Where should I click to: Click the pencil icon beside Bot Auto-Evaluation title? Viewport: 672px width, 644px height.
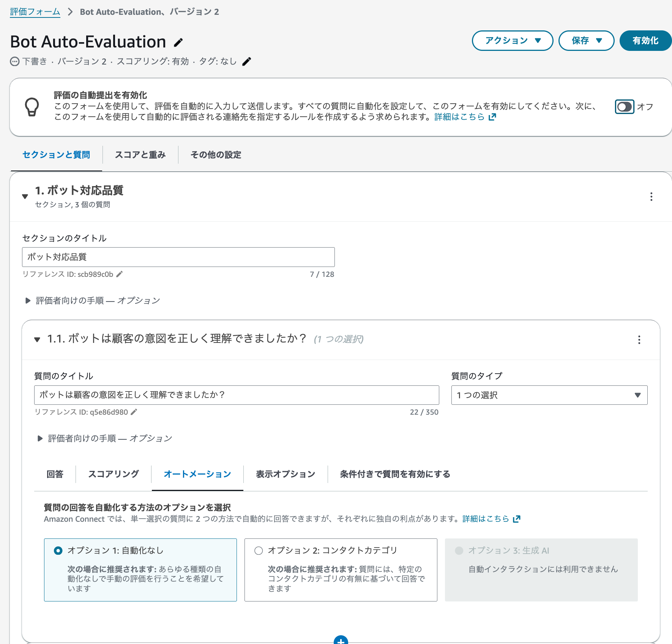(x=178, y=43)
